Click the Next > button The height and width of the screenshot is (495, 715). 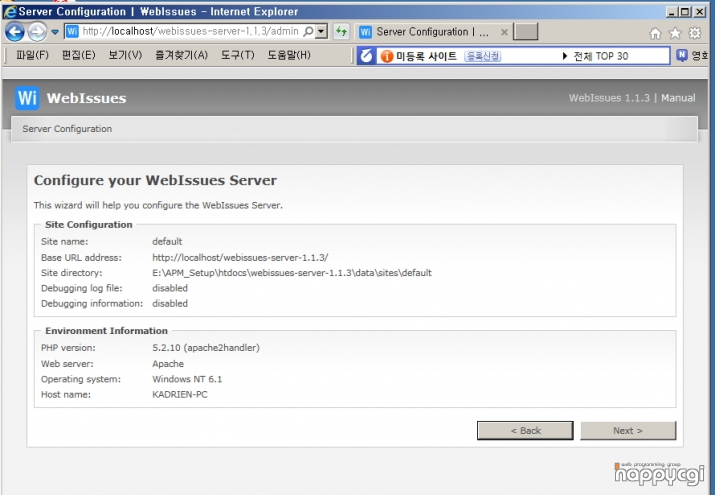(628, 431)
